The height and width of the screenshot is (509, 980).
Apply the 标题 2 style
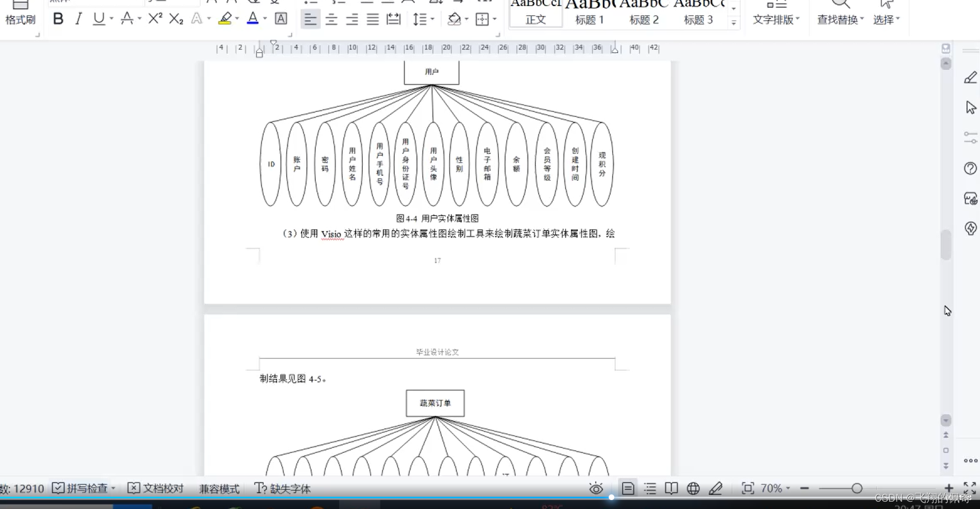click(x=644, y=13)
